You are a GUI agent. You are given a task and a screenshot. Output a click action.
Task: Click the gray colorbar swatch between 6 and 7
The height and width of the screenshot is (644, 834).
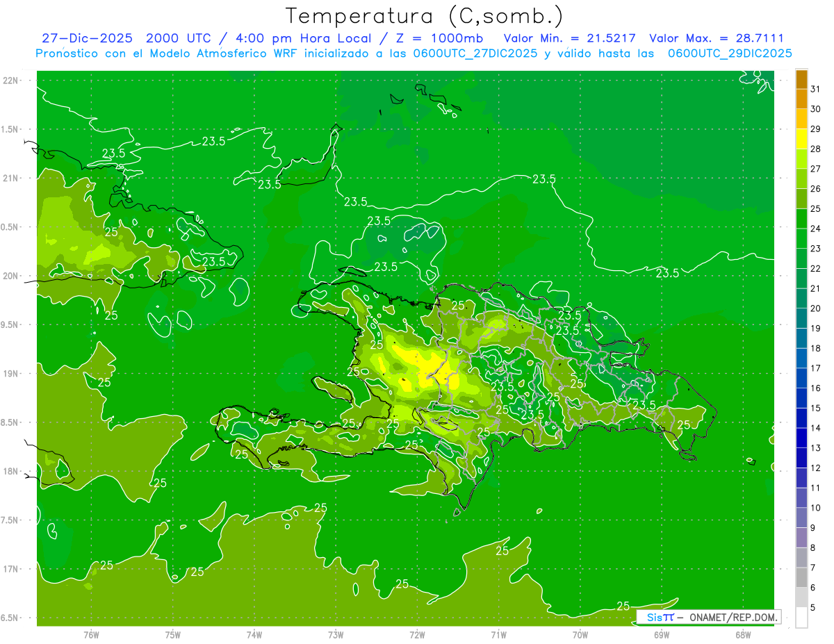pos(801,577)
